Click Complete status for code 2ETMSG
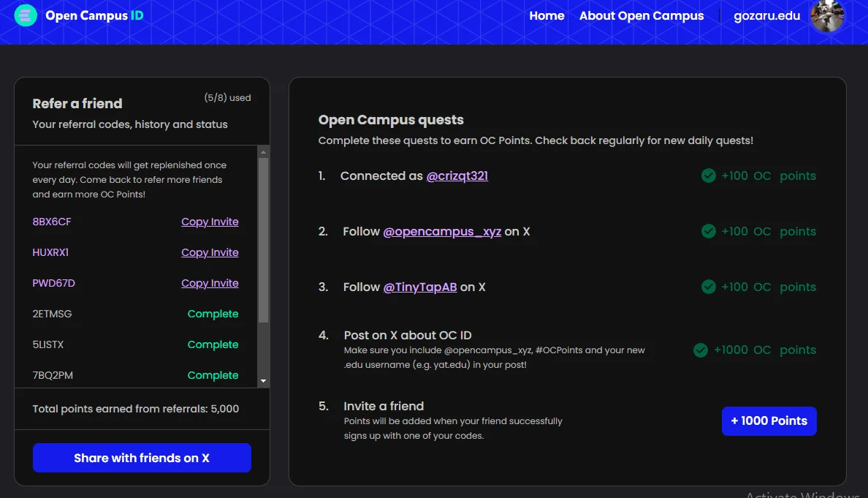868x498 pixels. click(x=213, y=314)
